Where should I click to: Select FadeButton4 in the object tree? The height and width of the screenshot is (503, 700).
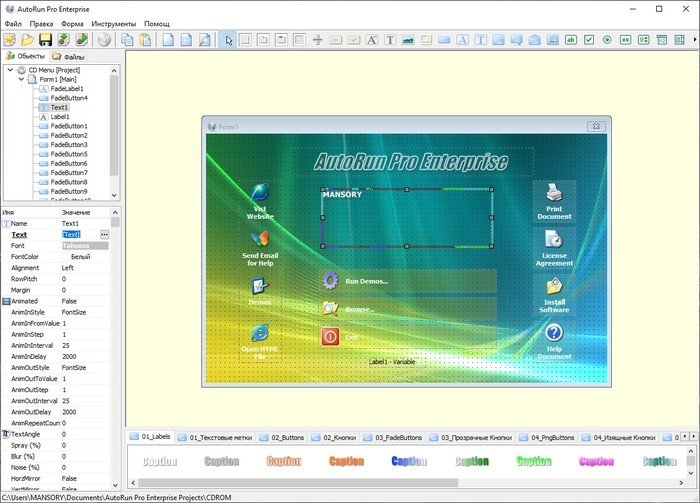click(x=69, y=98)
